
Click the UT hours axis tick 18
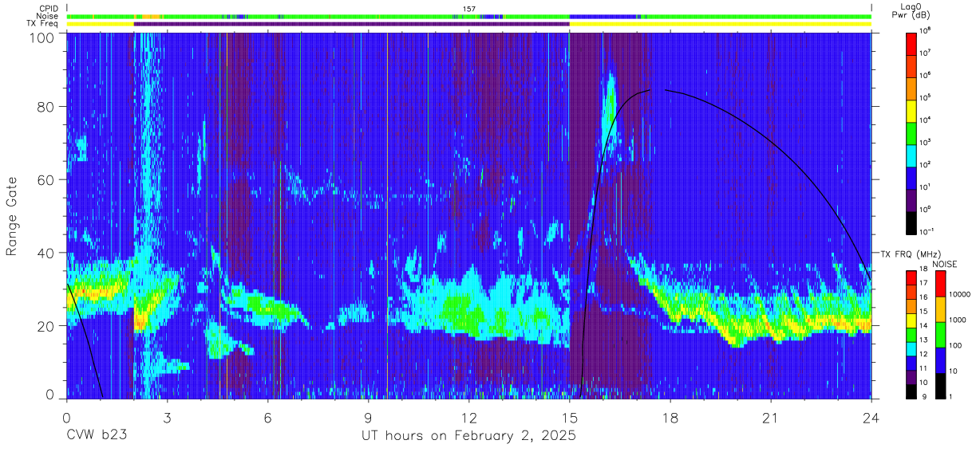point(670,418)
